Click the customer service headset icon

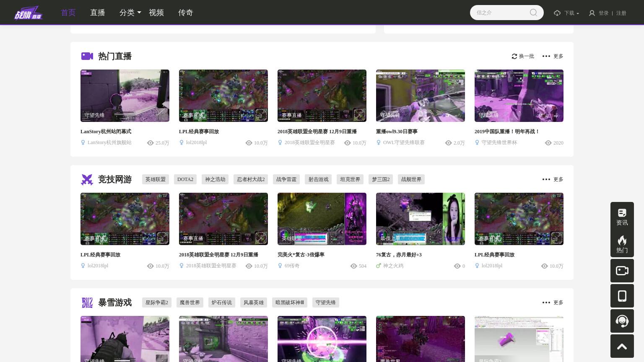click(622, 321)
